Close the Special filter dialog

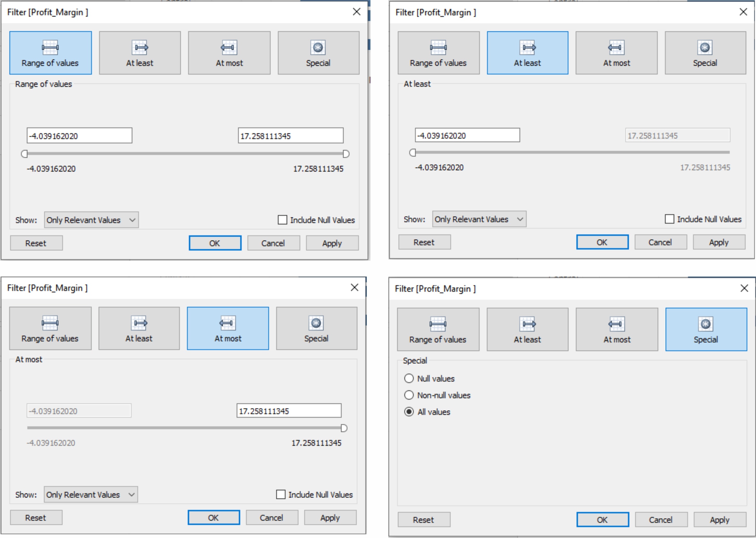tap(744, 288)
